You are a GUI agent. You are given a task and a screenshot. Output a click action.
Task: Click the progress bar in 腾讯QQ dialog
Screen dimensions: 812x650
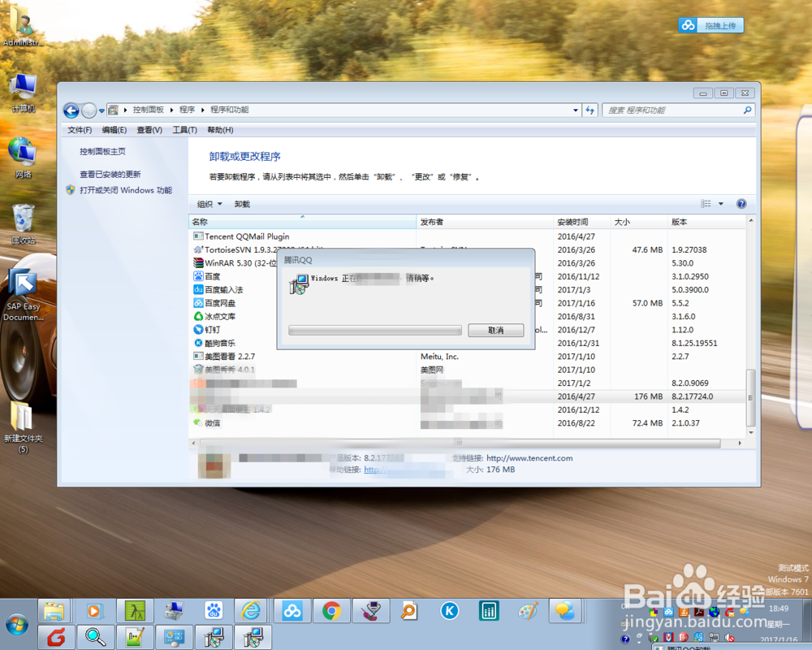[375, 330]
